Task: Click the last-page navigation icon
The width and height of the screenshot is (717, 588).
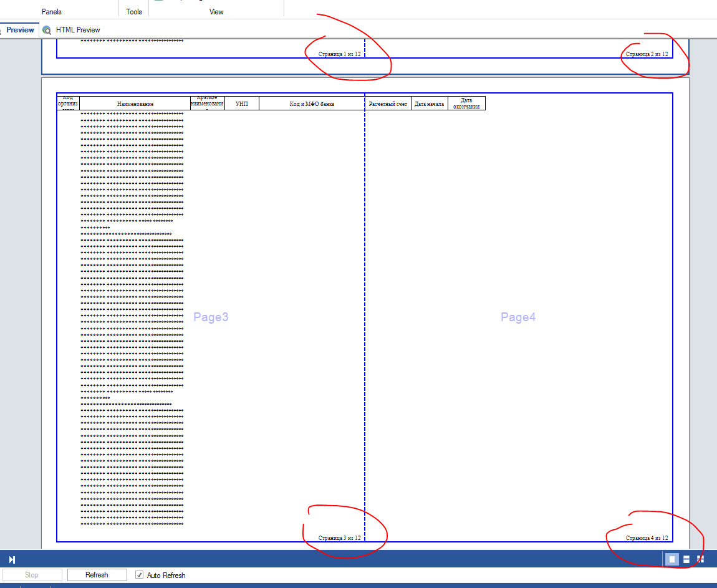Action: coord(12,559)
